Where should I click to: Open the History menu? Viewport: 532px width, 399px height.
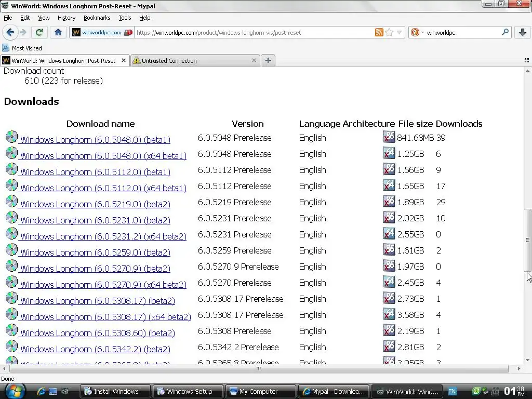(x=66, y=18)
